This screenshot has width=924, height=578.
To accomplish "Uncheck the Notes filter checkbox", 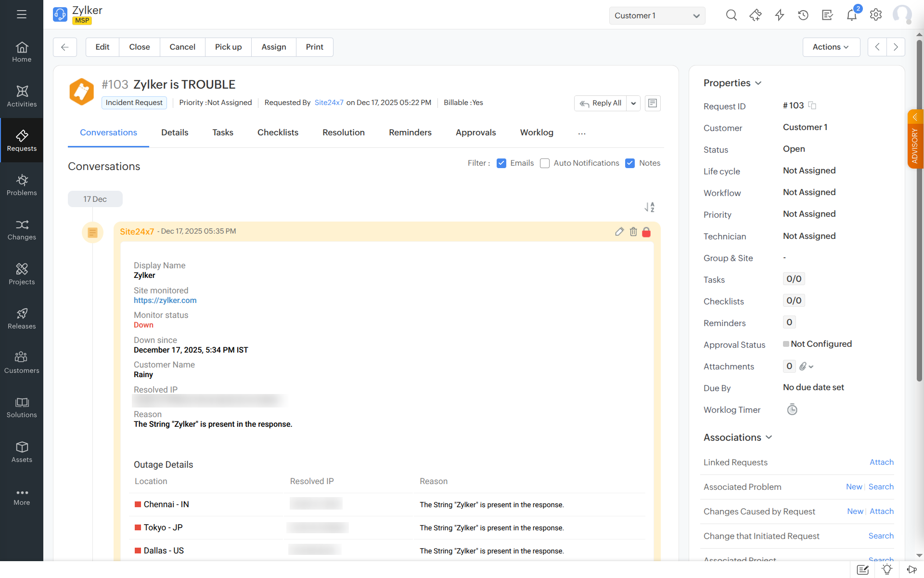I will pos(630,163).
